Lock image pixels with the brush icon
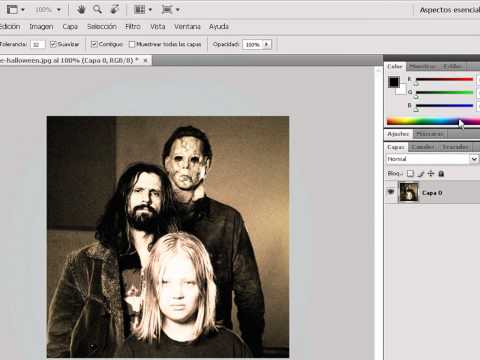The image size is (480, 360). [x=421, y=174]
